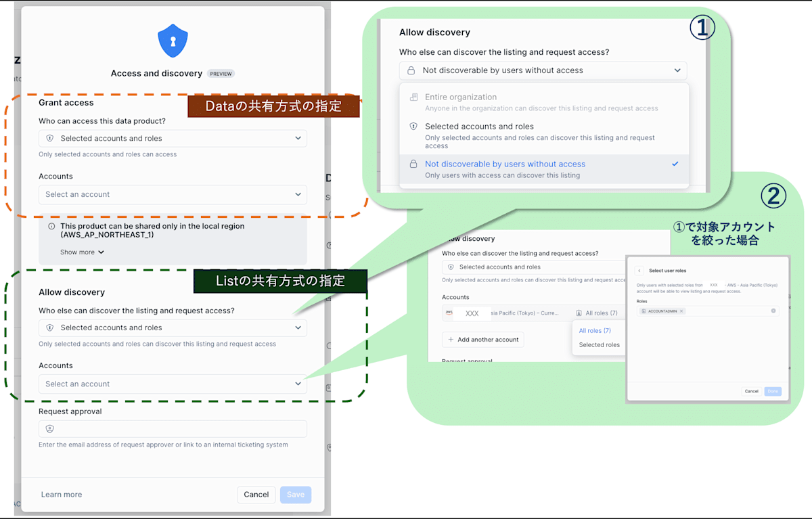Viewport: 812px width, 519px height.
Task: Click Cancel in Select user roles dialog
Action: point(752,391)
